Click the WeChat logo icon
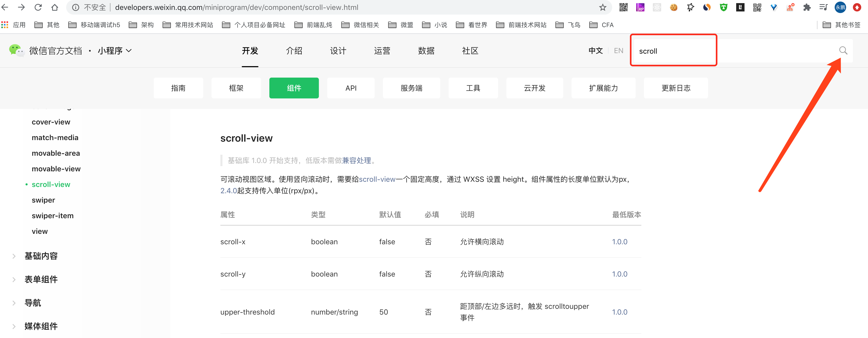The width and height of the screenshot is (868, 338). (x=16, y=51)
